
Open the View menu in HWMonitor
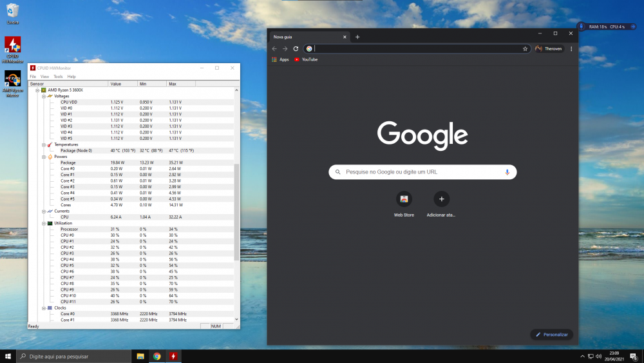tap(44, 77)
